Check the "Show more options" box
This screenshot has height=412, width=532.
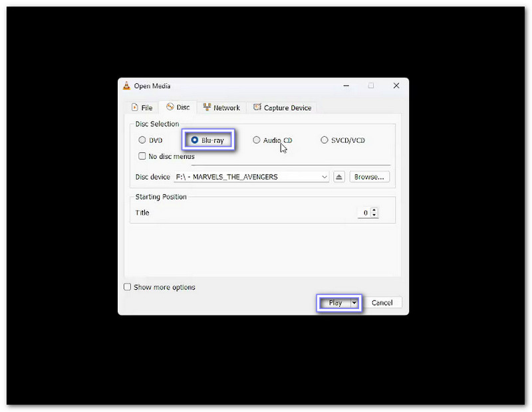pyautogui.click(x=127, y=287)
